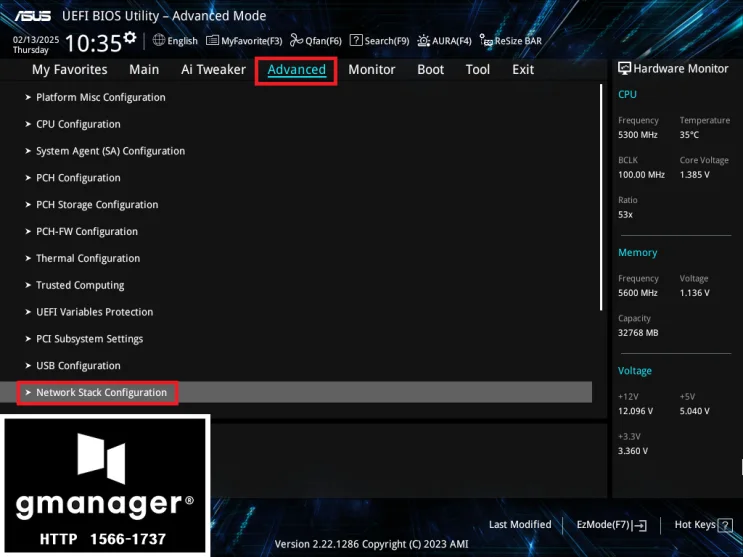The width and height of the screenshot is (743, 557).
Task: Click the main list vertical scrollbar
Action: (x=601, y=197)
